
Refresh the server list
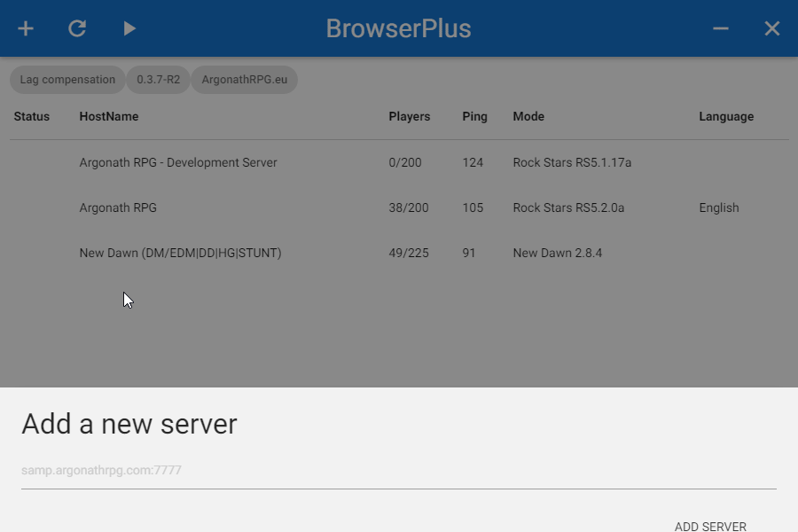(x=77, y=28)
